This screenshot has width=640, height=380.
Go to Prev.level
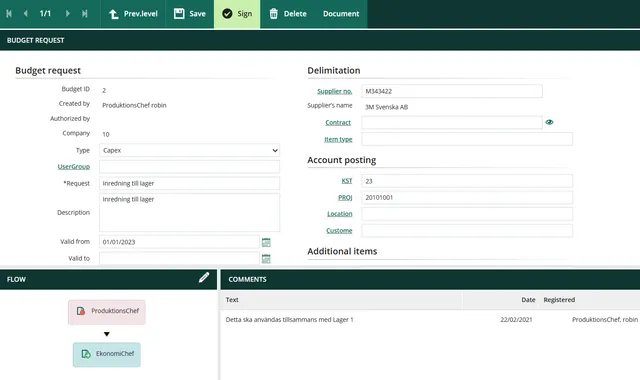tap(133, 13)
